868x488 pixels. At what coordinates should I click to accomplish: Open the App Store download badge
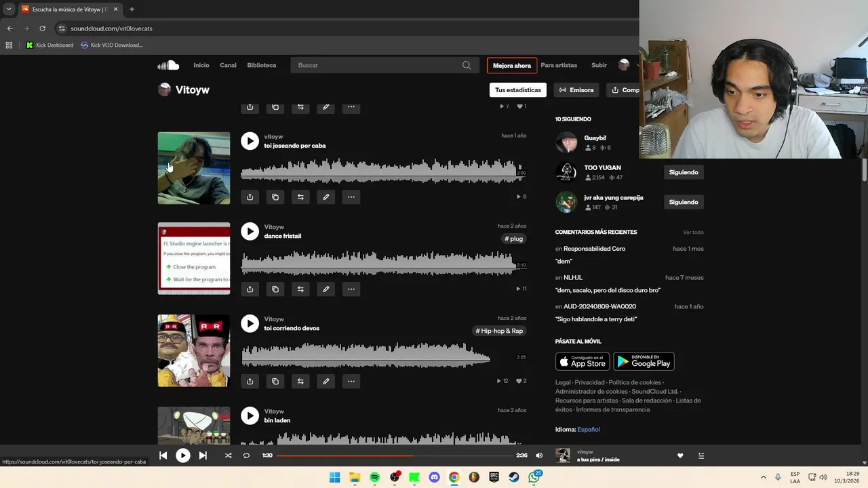[x=583, y=362]
